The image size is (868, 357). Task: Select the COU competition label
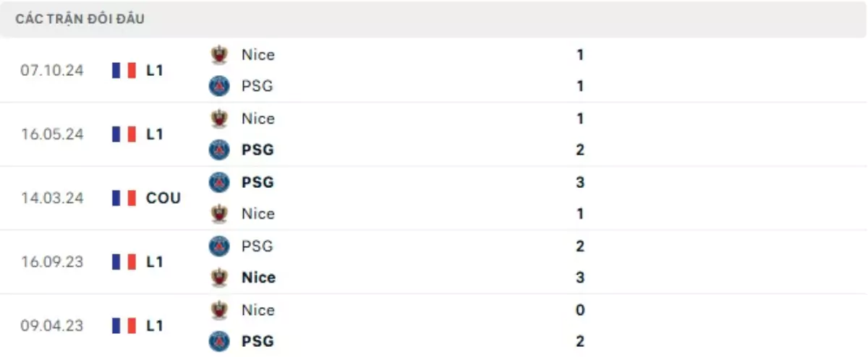point(163,198)
